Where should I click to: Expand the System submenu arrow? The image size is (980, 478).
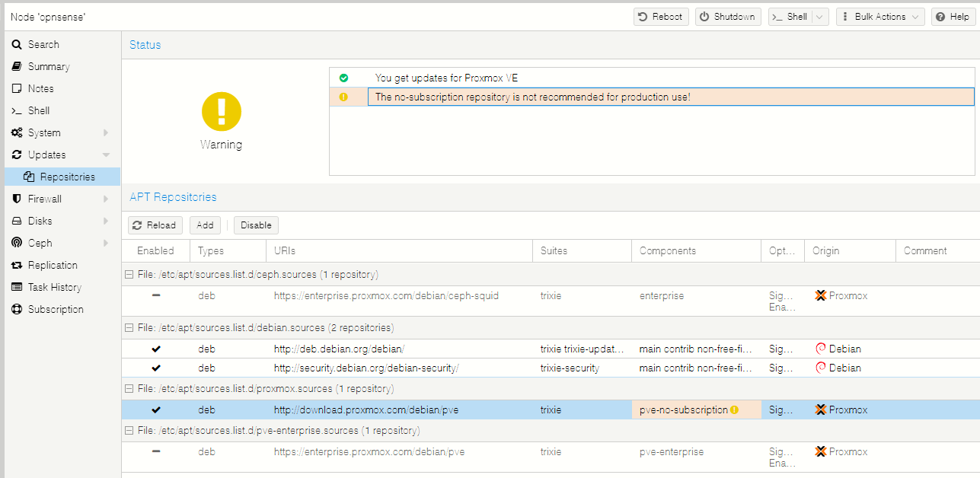click(106, 132)
